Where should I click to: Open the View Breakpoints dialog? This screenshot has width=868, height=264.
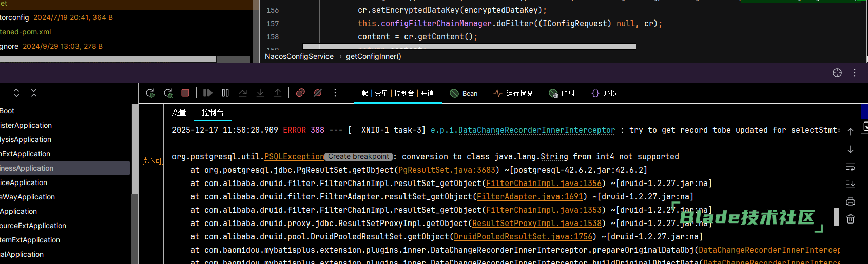pyautogui.click(x=300, y=93)
